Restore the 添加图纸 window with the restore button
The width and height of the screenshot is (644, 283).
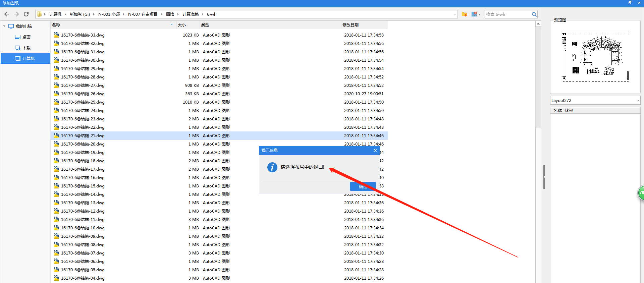click(630, 3)
